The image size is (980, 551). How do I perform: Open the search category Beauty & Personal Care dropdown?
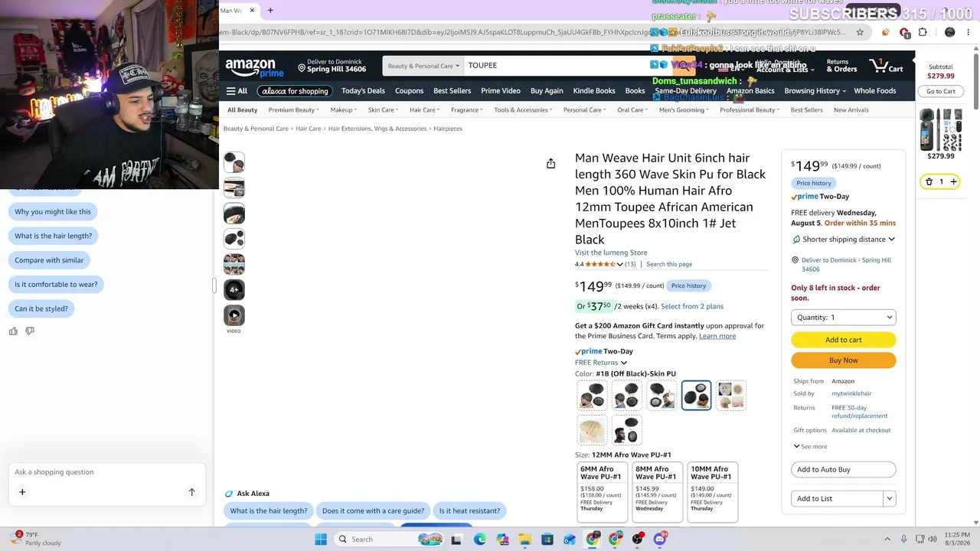423,66
